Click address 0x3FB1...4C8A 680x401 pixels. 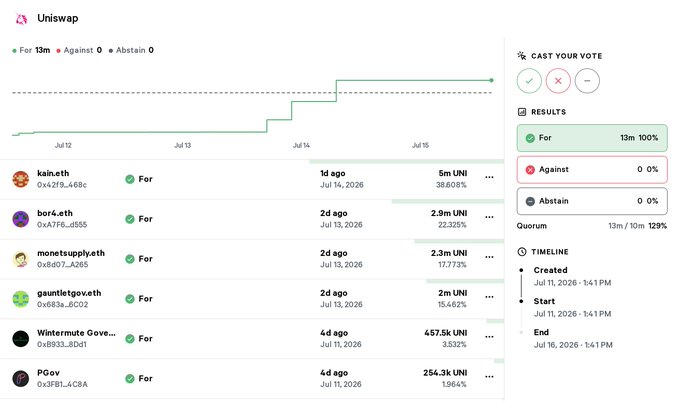tap(62, 384)
